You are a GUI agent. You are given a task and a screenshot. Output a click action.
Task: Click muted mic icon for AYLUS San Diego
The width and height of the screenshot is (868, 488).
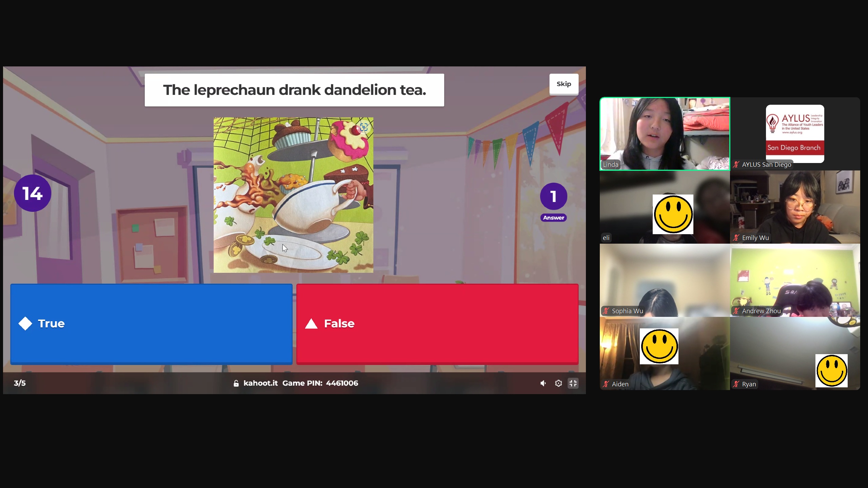736,165
